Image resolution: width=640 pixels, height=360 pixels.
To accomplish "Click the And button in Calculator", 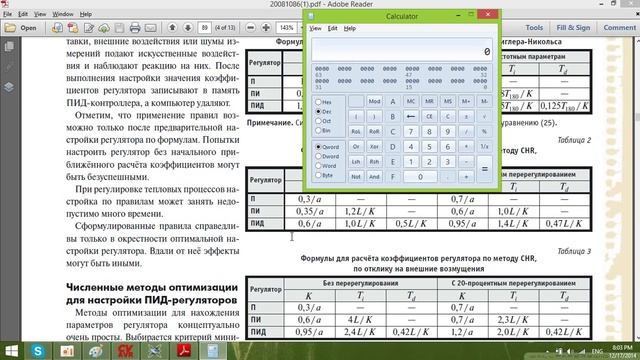I will click(x=374, y=177).
